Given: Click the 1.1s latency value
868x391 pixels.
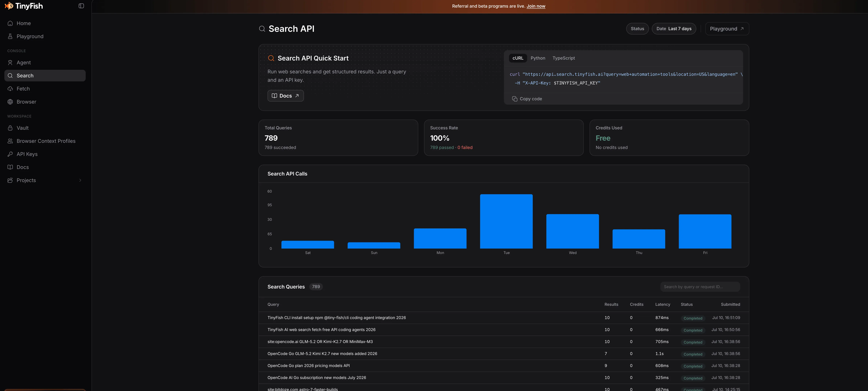Looking at the screenshot, I should tap(659, 354).
